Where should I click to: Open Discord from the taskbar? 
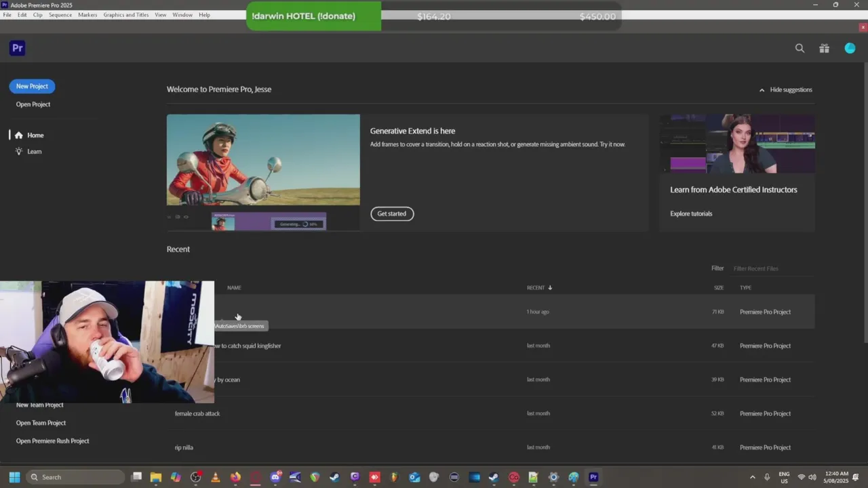tap(275, 477)
